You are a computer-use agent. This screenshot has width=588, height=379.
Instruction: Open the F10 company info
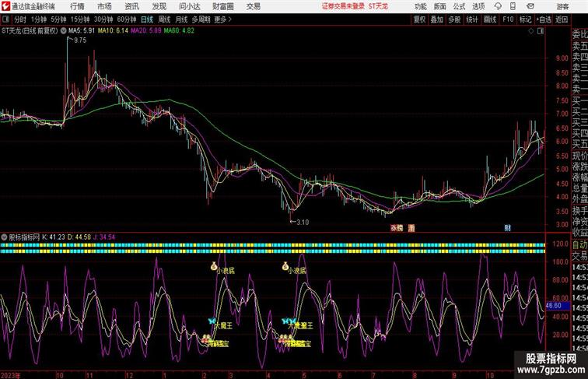click(508, 19)
